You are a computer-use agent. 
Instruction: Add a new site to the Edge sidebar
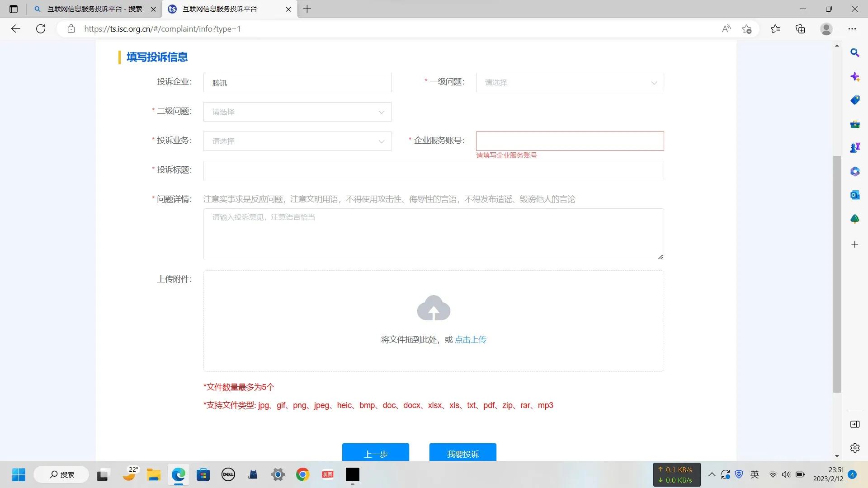(854, 244)
